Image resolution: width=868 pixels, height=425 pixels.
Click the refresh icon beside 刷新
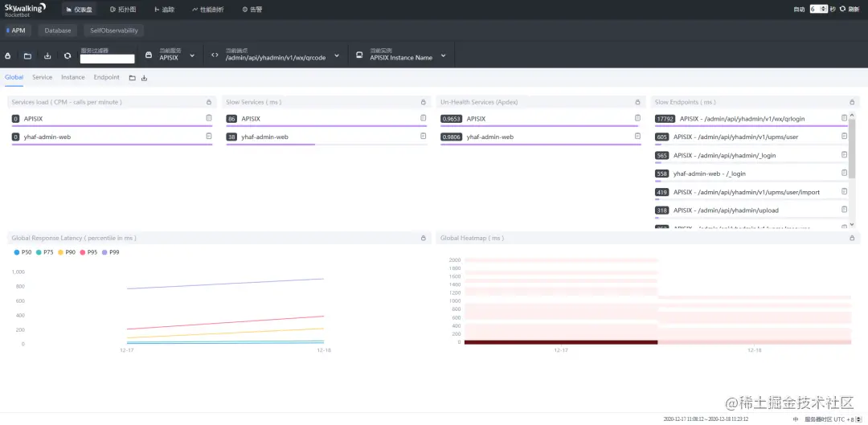pos(842,9)
